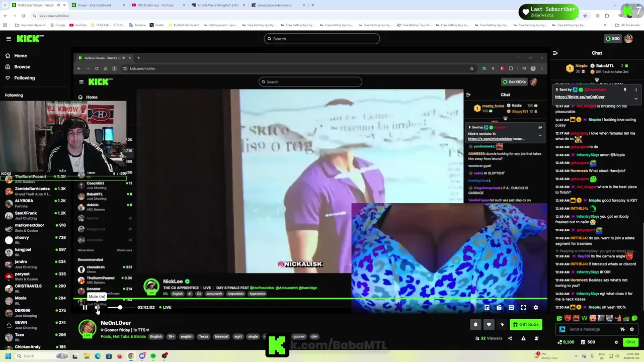Open the new tab plus button
The image size is (644, 362).
[313, 5]
